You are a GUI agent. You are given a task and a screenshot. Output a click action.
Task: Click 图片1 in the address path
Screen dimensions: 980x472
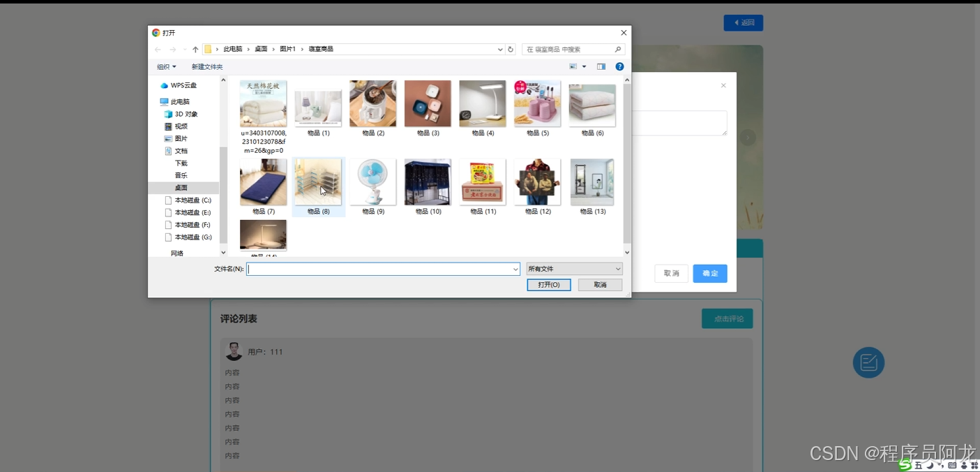pyautogui.click(x=288, y=50)
